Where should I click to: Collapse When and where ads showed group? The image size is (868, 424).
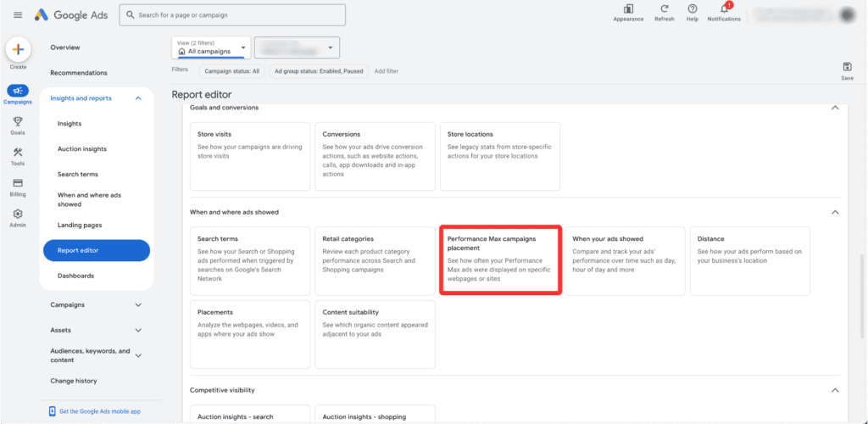tap(835, 212)
